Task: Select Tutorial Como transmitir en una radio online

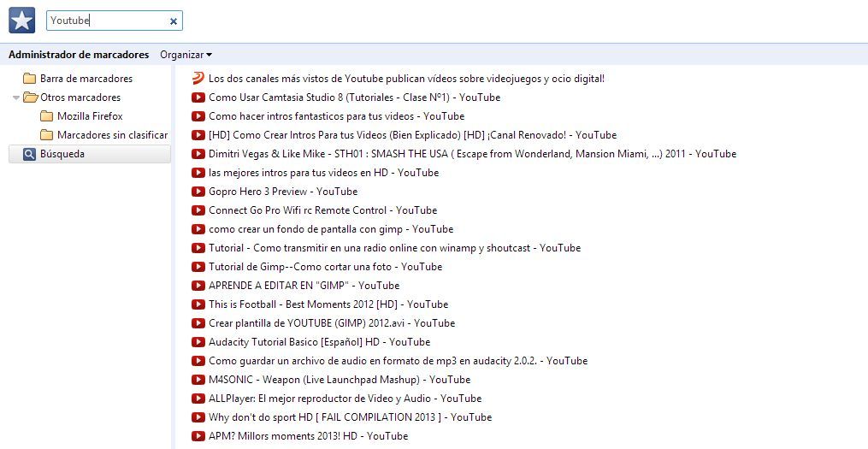Action: pyautogui.click(x=395, y=248)
